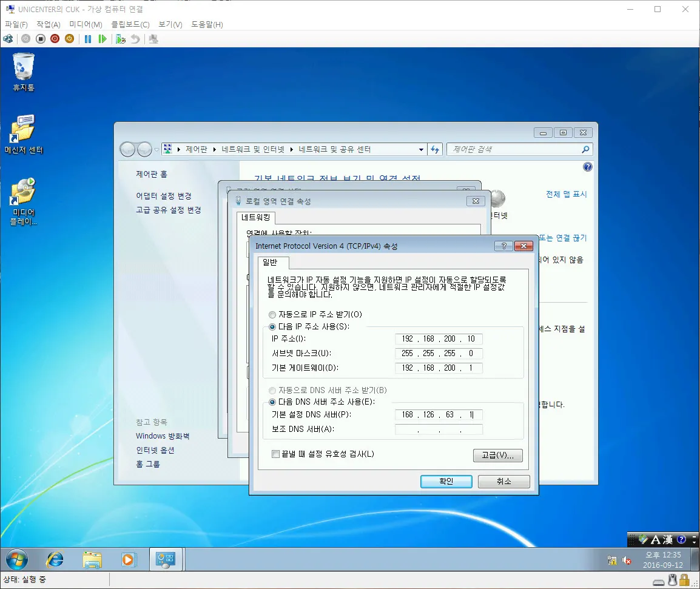700x589 pixels.
Task: Click the muted speaker in the system tray
Action: tap(627, 560)
